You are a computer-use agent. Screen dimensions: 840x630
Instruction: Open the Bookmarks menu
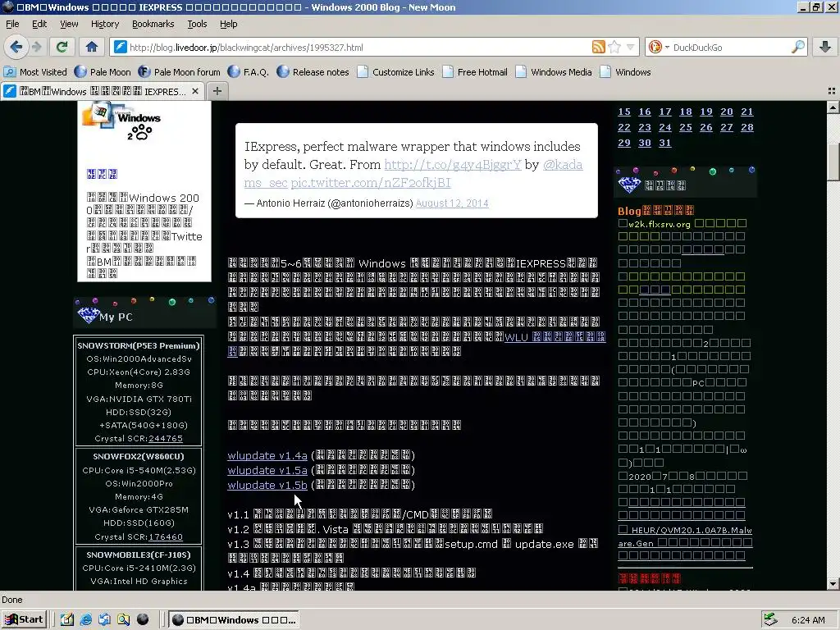point(153,24)
